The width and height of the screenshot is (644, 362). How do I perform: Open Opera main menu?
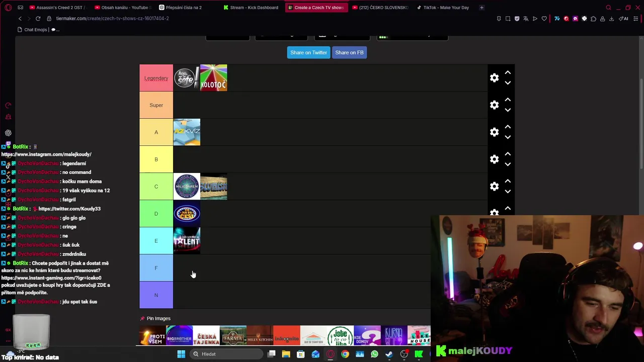pyautogui.click(x=8, y=8)
